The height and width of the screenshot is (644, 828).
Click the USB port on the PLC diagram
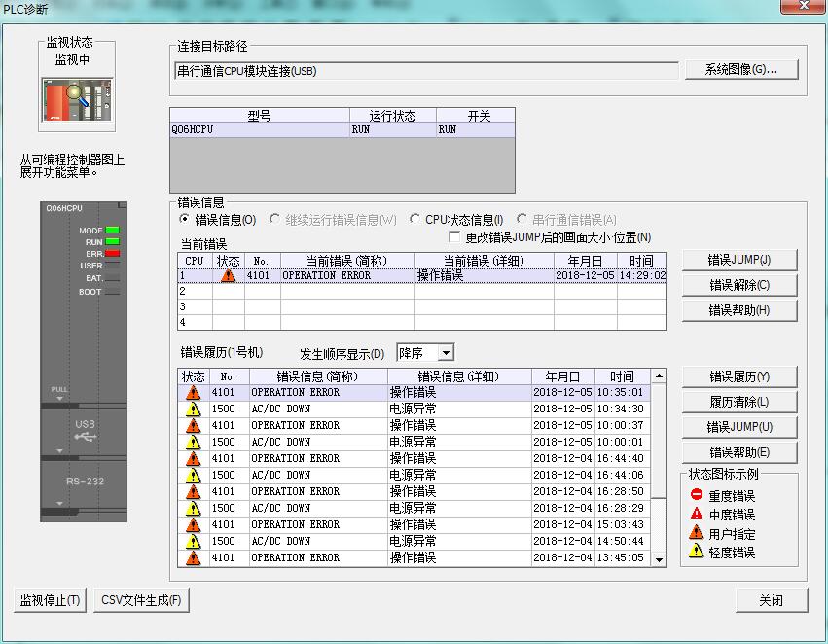click(x=86, y=431)
